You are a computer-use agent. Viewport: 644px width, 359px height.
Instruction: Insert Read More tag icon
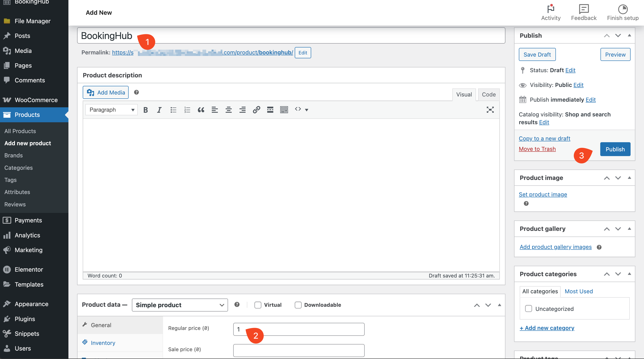(270, 110)
